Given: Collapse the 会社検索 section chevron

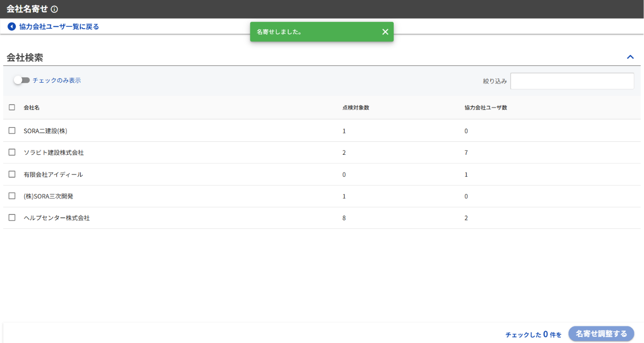Looking at the screenshot, I should click(630, 57).
